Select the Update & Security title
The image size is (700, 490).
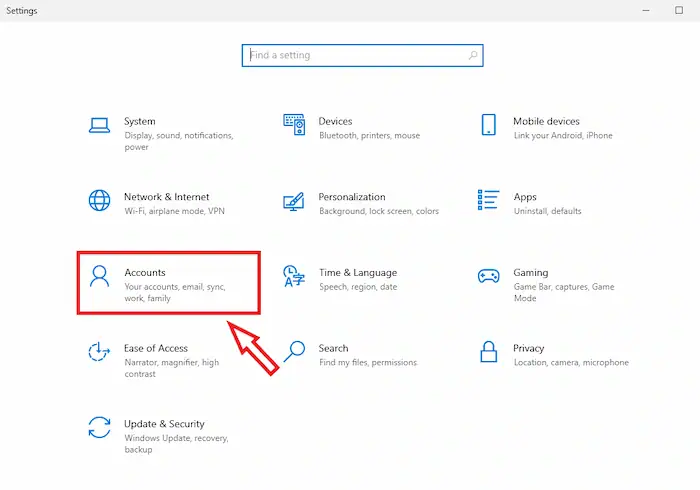pyautogui.click(x=164, y=424)
